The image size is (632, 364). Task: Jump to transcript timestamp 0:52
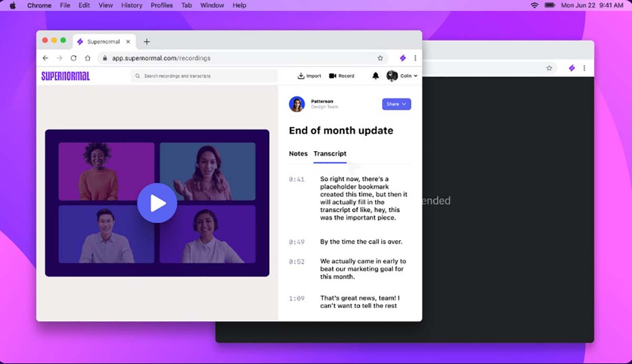pyautogui.click(x=297, y=262)
